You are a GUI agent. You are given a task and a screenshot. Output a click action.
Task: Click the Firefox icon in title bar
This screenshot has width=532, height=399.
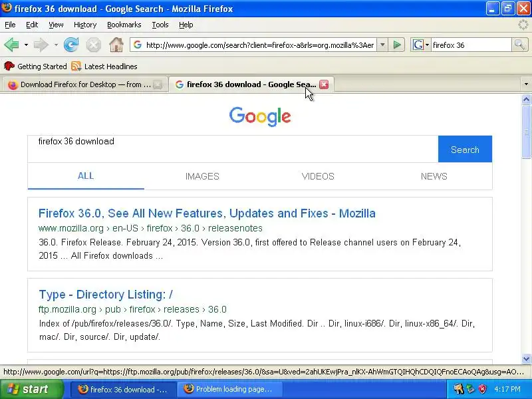7,7
